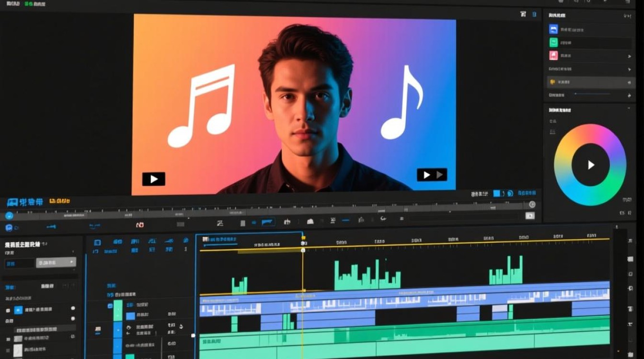Click the bottom-right play button on the preview
Viewport: 644px width, 359px height.
(431, 175)
